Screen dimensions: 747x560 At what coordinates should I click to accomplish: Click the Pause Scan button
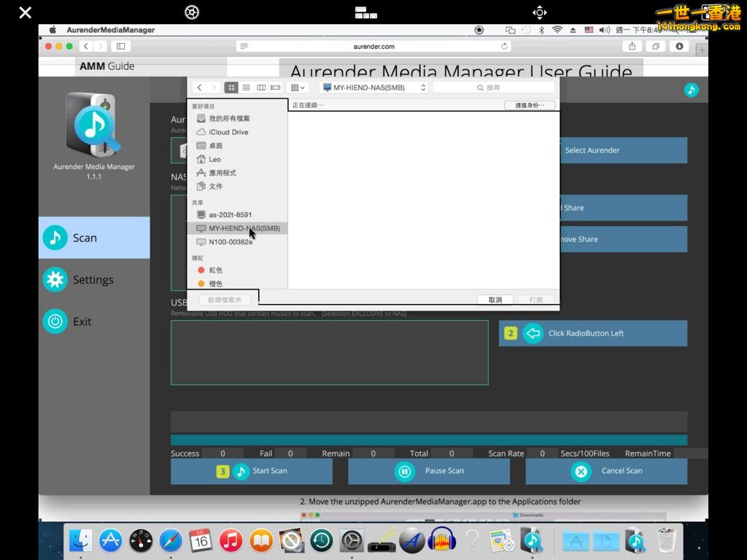point(429,471)
